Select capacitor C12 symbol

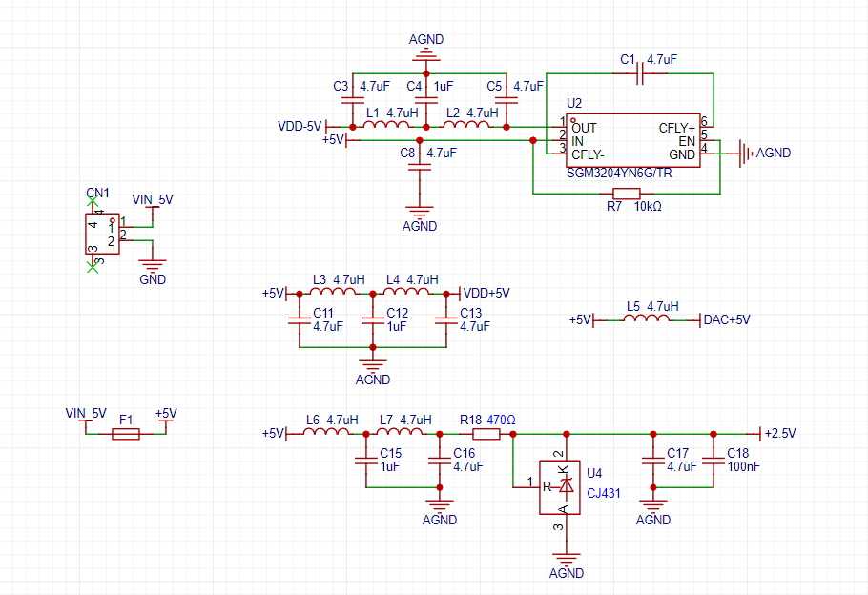(373, 320)
